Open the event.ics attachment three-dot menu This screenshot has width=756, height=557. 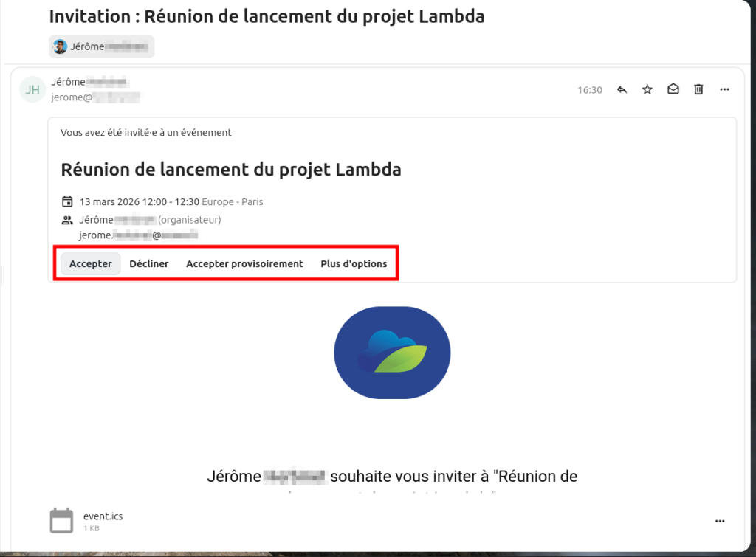click(x=721, y=521)
